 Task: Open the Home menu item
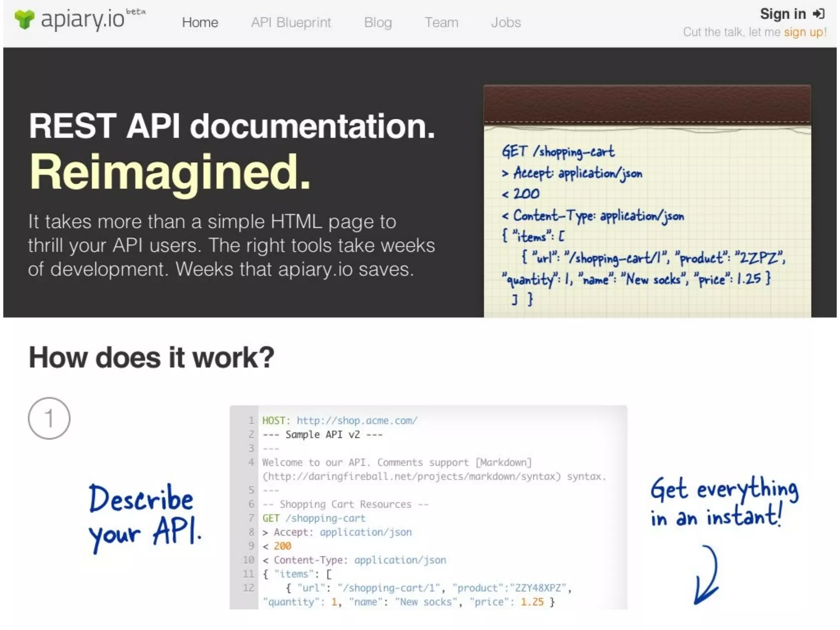200,22
